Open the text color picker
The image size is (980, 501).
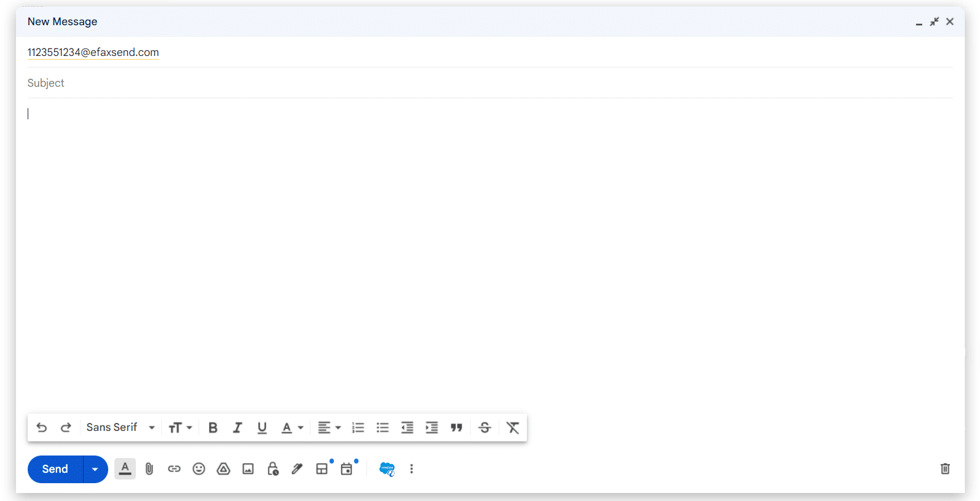point(292,427)
